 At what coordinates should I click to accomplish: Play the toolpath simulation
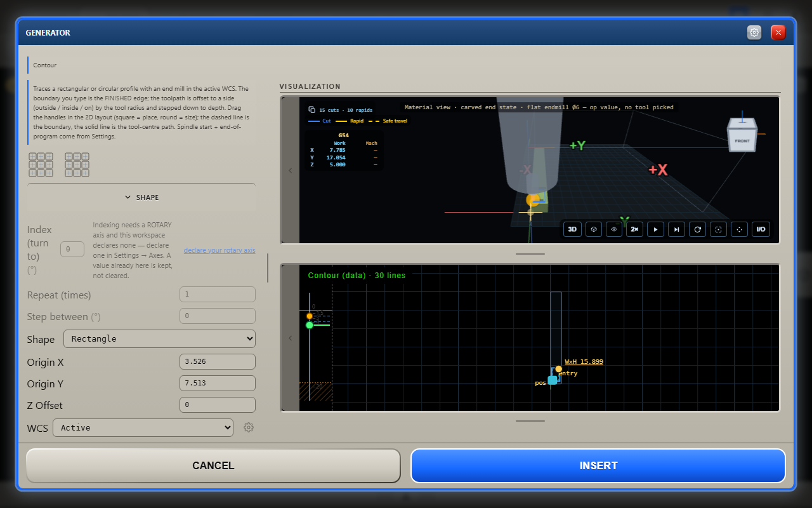655,229
